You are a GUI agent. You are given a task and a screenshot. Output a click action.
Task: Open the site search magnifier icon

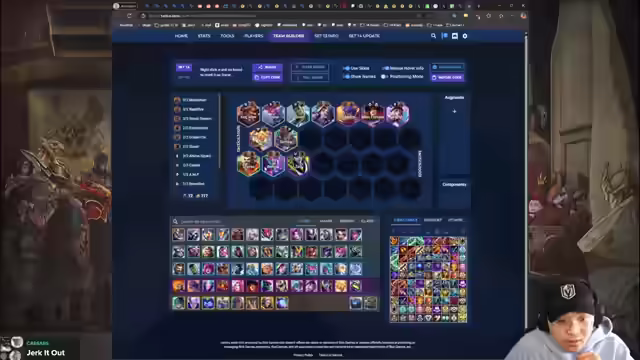[x=433, y=36]
